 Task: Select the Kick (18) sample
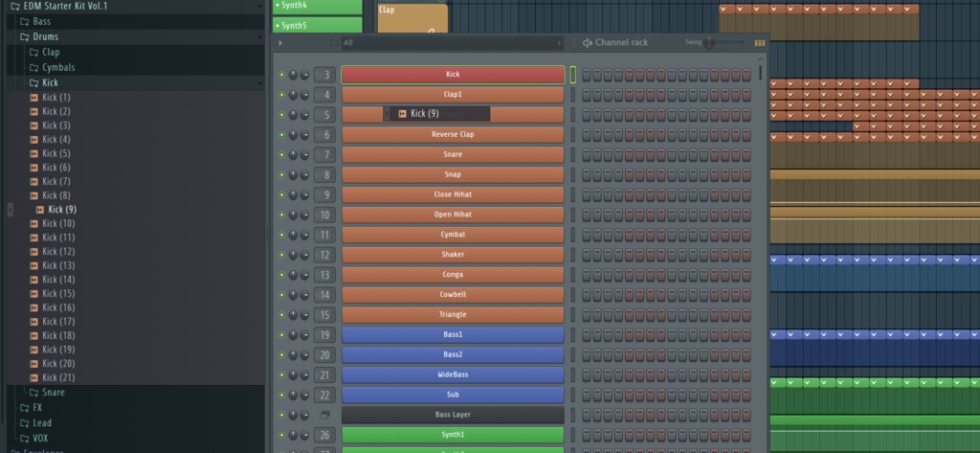click(58, 335)
